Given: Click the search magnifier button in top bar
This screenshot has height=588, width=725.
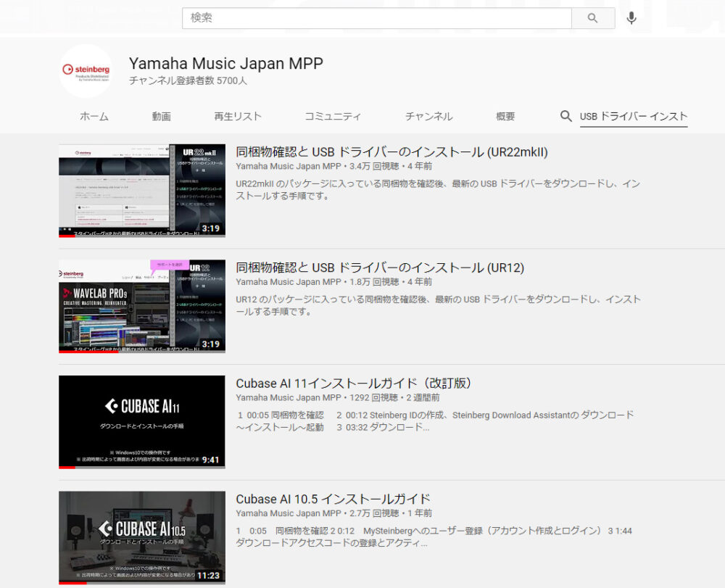Looking at the screenshot, I should pos(593,18).
